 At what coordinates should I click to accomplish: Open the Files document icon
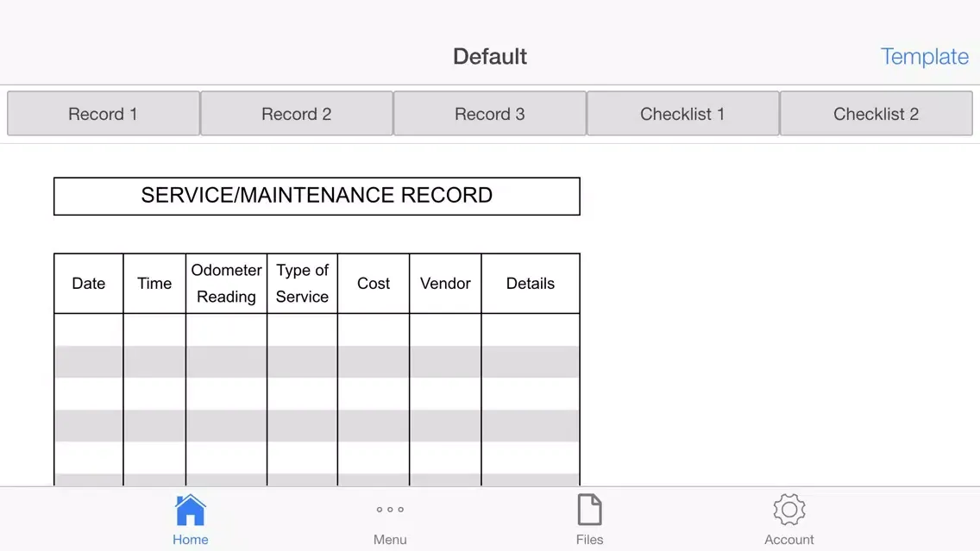click(x=589, y=510)
